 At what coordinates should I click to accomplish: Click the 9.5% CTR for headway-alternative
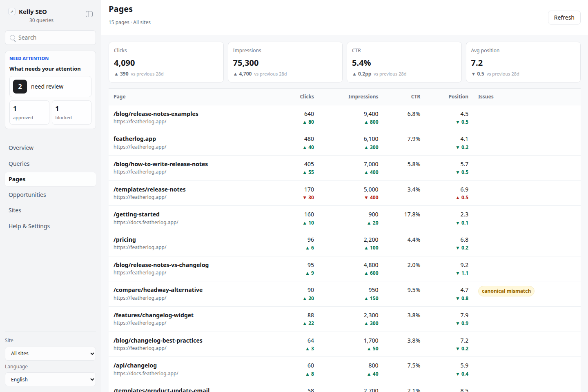(414, 290)
